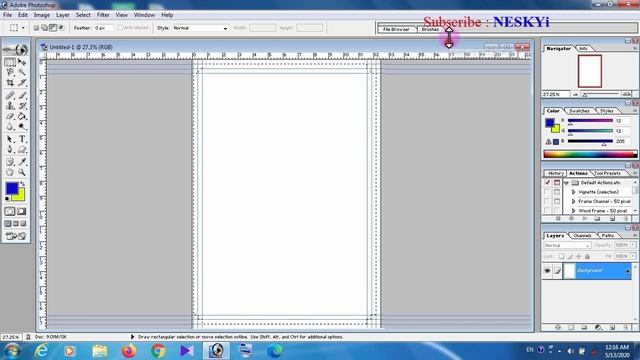Open the Filter menu

pos(103,15)
